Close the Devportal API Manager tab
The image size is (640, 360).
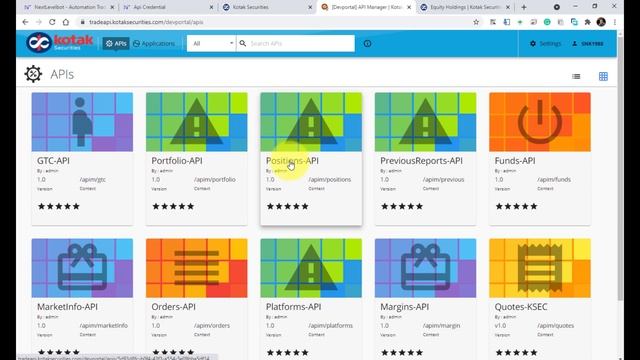click(409, 7)
